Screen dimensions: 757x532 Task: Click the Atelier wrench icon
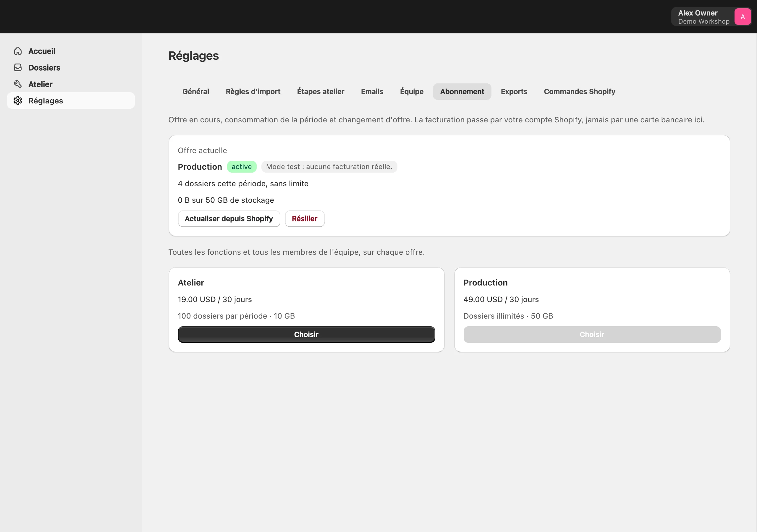tap(18, 84)
